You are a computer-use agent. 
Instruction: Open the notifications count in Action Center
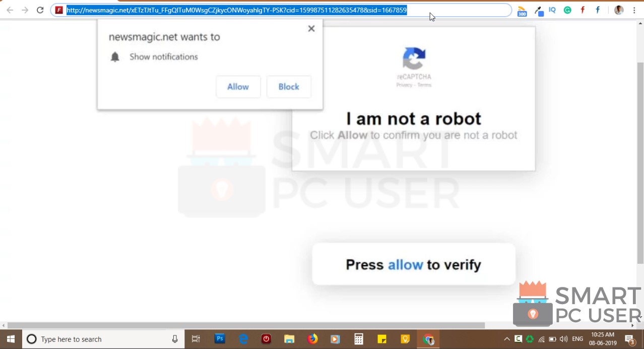point(629,339)
